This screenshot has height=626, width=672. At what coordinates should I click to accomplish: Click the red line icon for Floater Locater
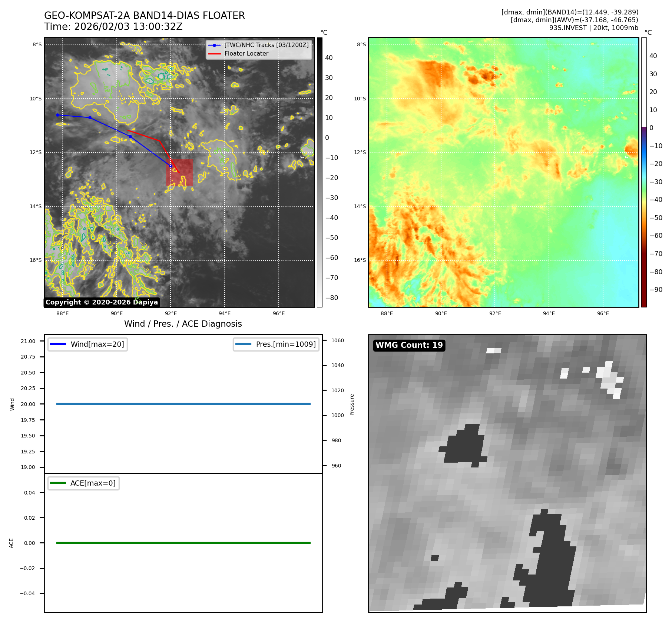214,54
